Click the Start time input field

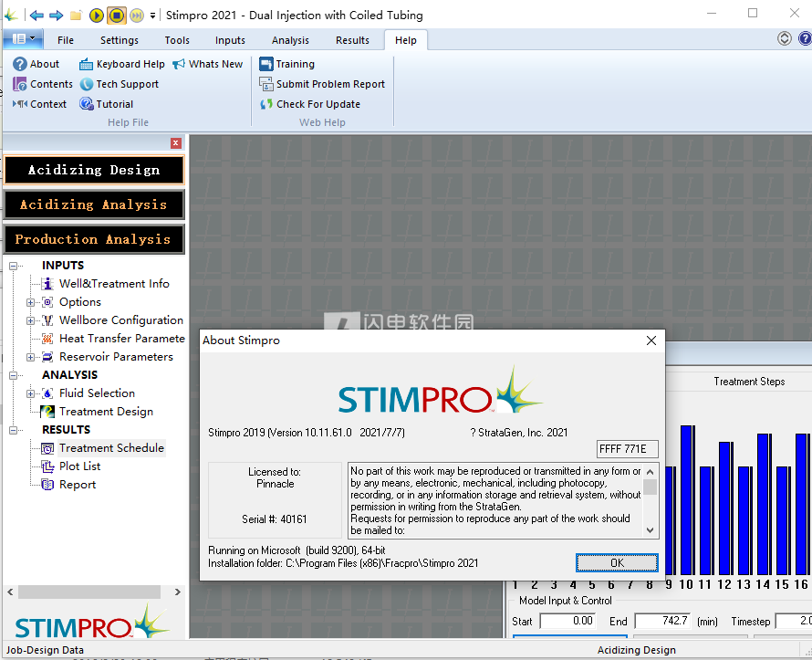(567, 621)
